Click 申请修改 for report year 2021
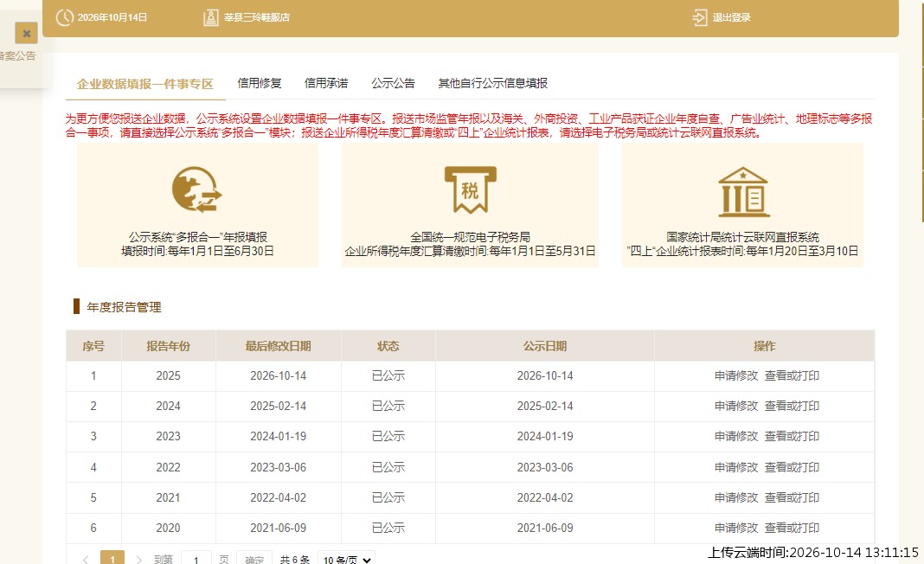The image size is (924, 564). point(736,498)
